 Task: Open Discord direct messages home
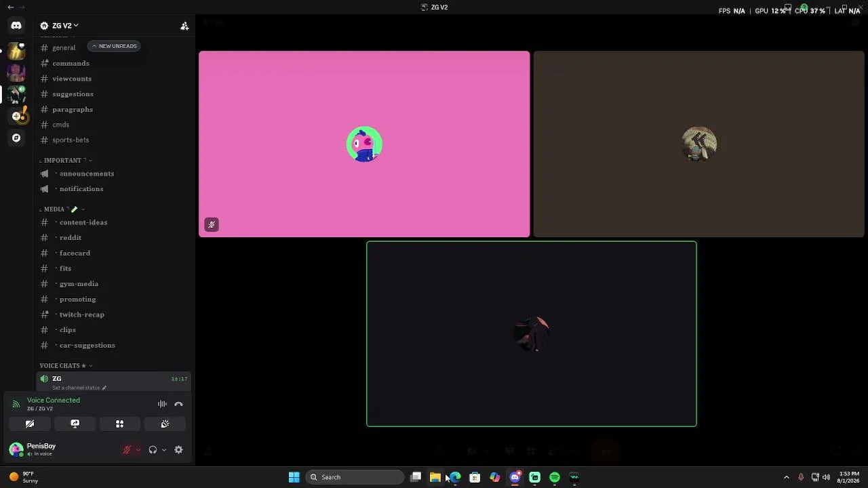(16, 26)
